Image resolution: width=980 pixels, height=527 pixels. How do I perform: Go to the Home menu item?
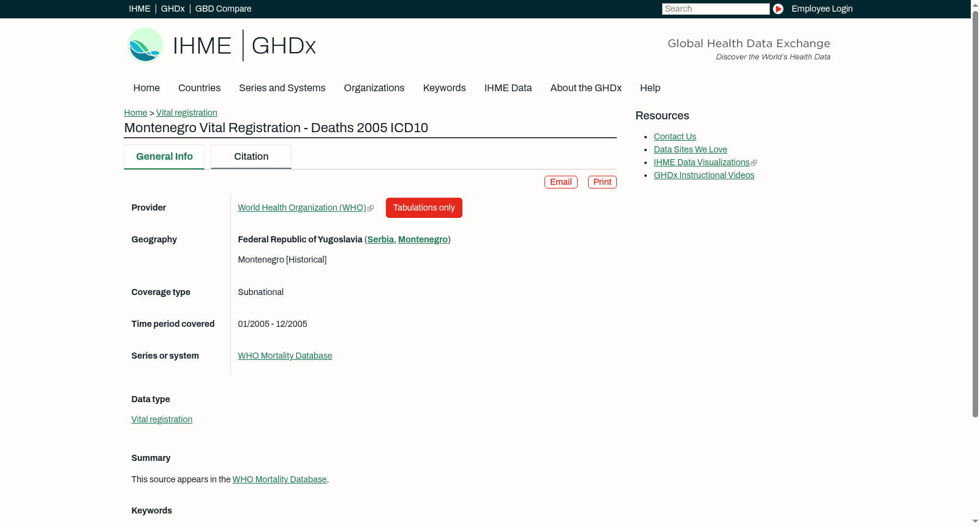click(146, 88)
